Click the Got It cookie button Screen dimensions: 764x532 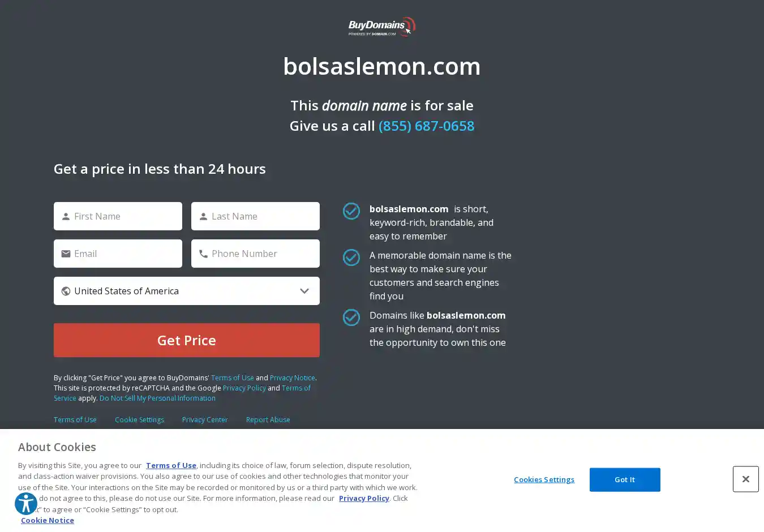tap(624, 479)
